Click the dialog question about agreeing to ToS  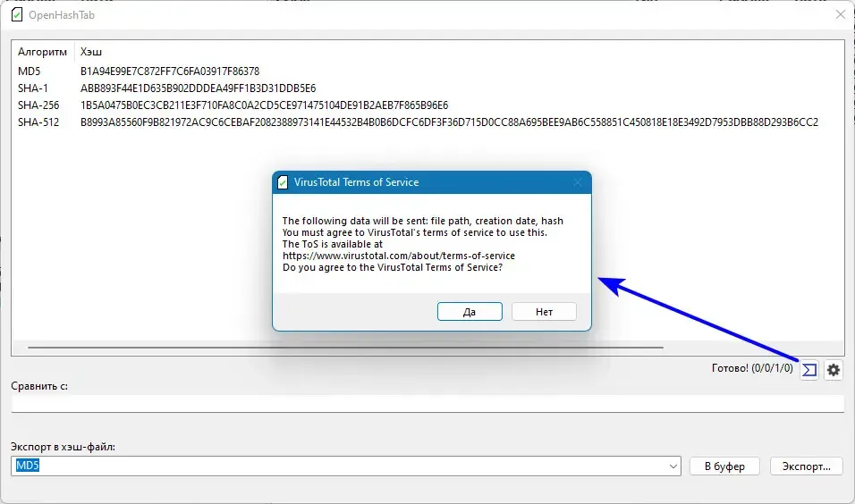click(x=393, y=267)
